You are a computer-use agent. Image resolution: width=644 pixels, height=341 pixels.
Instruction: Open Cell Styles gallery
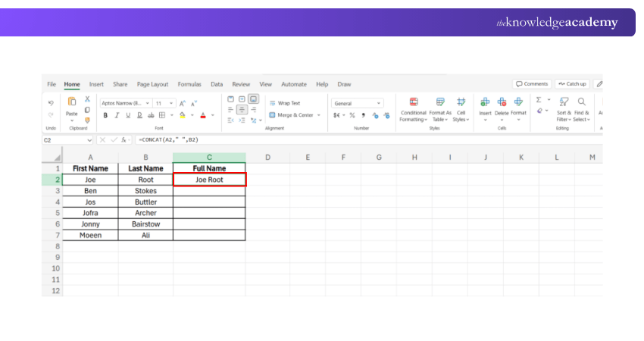click(461, 110)
